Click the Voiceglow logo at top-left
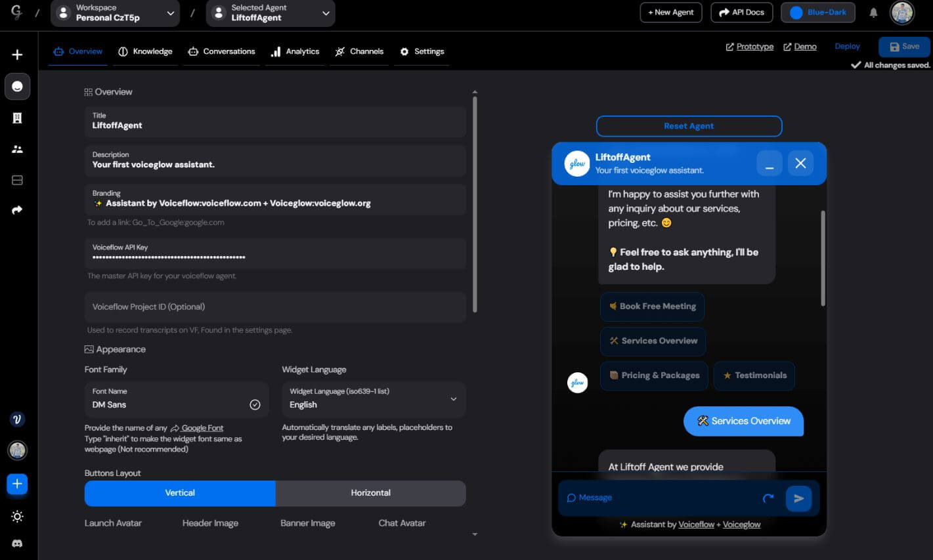The height and width of the screenshot is (560, 933). 16,12
